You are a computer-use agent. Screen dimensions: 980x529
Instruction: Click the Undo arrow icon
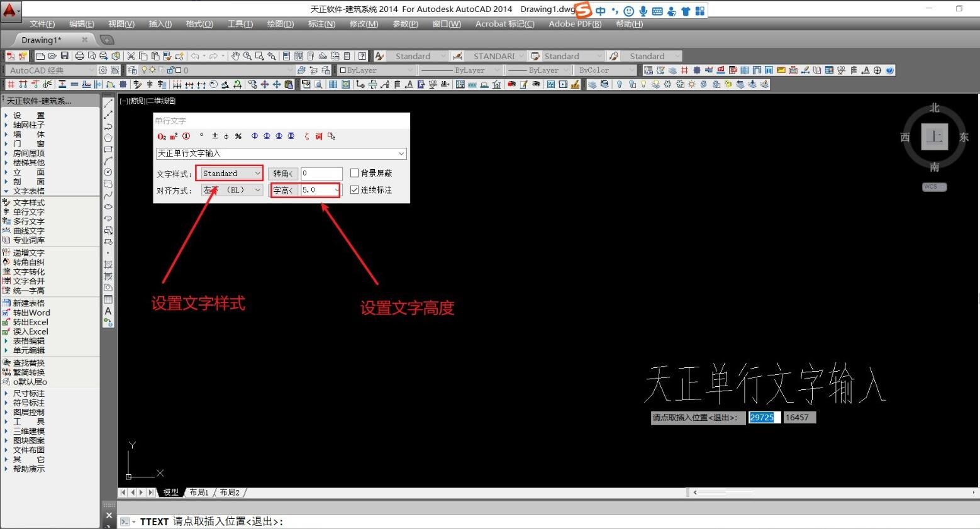click(195, 56)
